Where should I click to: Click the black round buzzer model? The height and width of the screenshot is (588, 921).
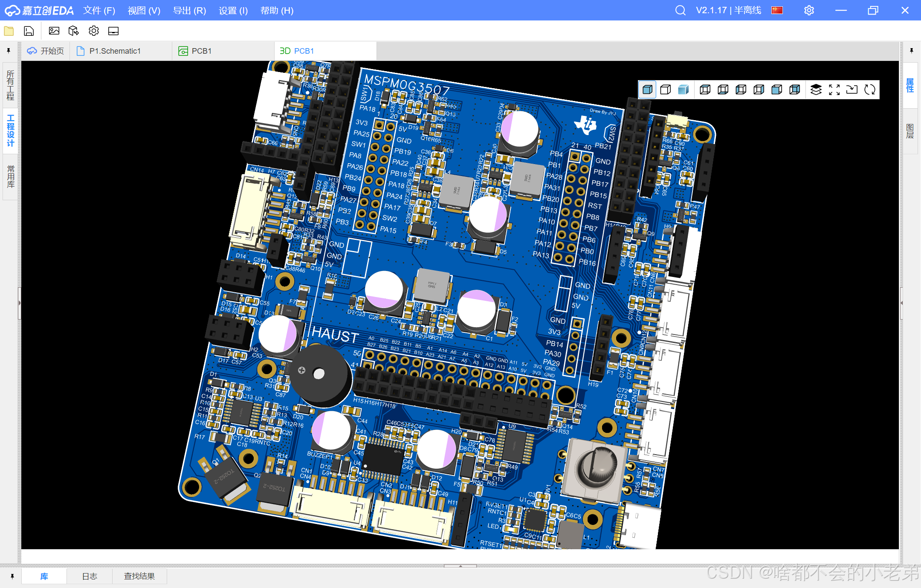321,376
